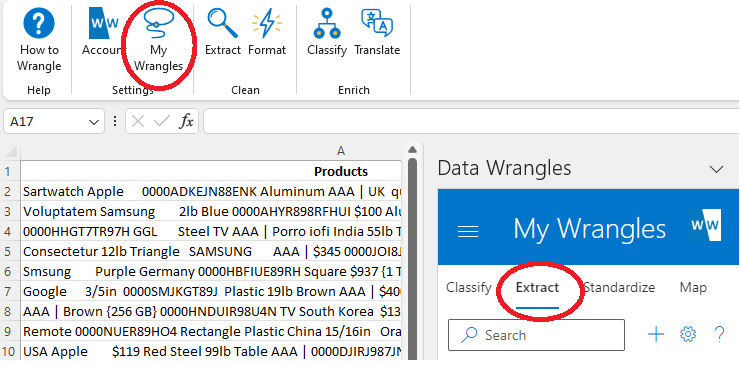Launch the Format lightning tool
This screenshot has width=740, height=365.
267,33
